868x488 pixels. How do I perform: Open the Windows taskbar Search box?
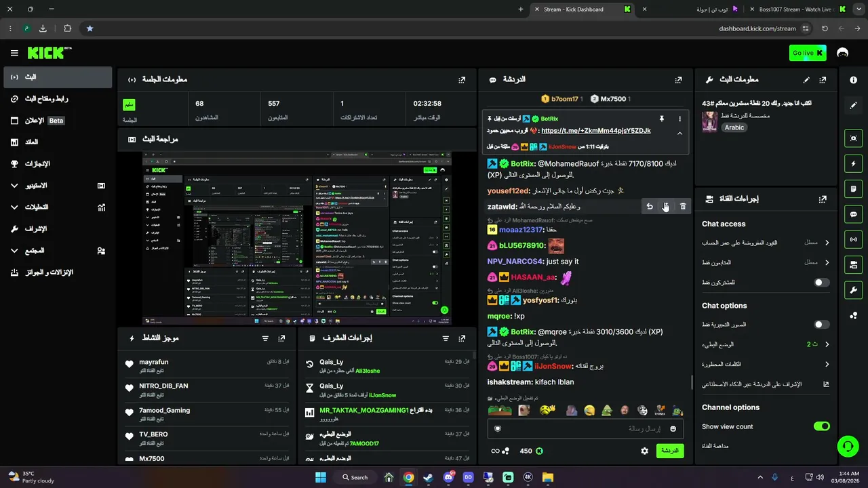point(355,477)
